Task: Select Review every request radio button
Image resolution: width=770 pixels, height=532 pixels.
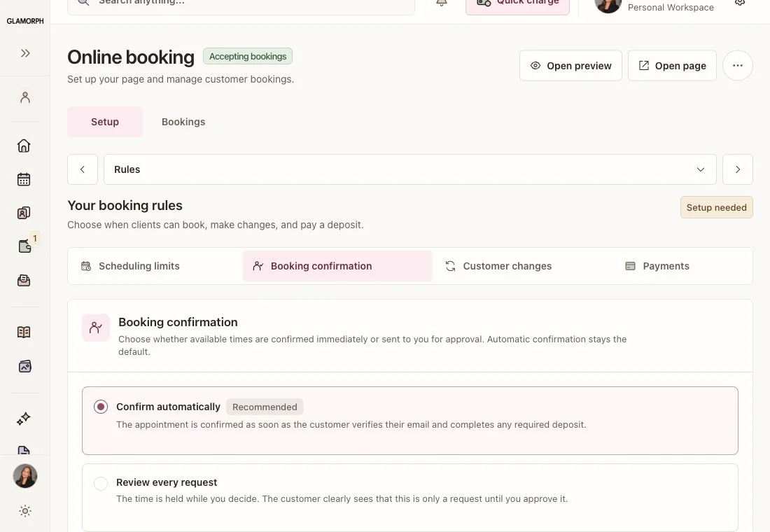Action: coord(101,484)
